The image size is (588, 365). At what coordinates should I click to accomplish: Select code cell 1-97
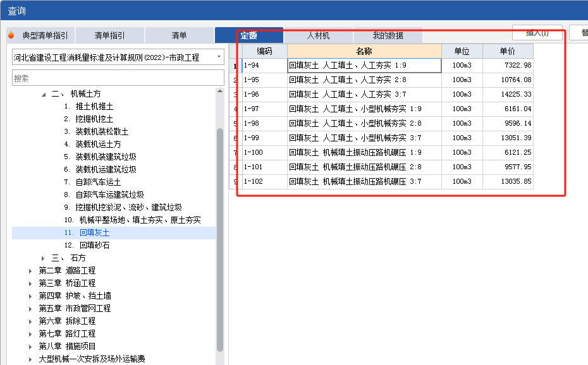point(264,109)
